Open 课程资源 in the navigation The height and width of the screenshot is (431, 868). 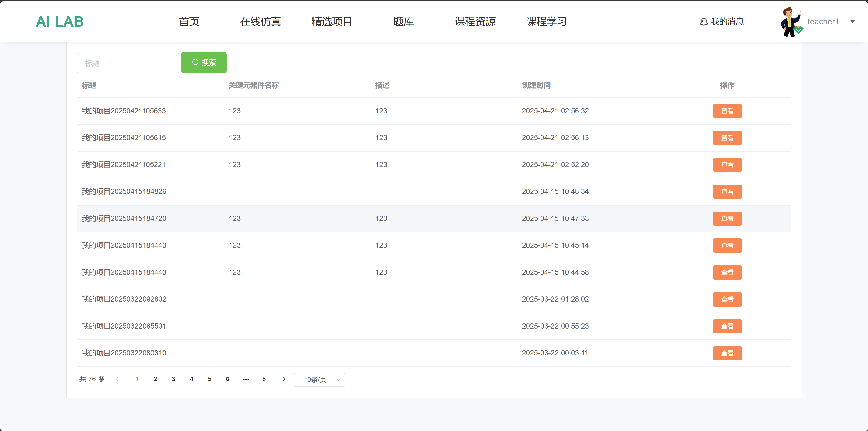[475, 22]
